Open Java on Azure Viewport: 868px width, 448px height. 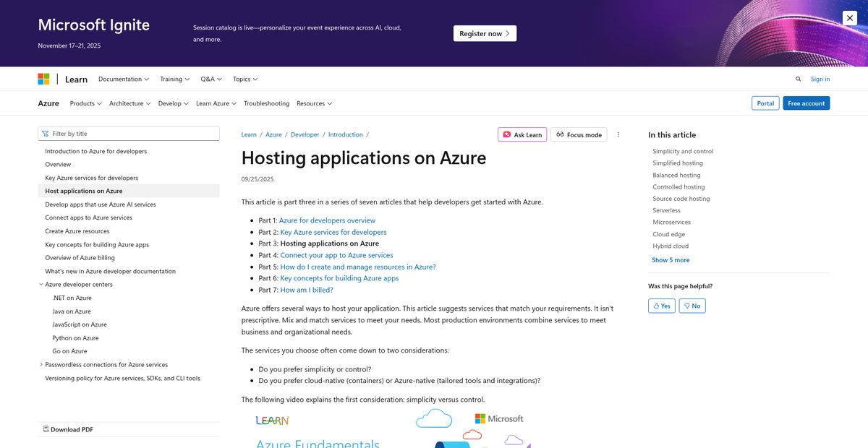coord(71,311)
